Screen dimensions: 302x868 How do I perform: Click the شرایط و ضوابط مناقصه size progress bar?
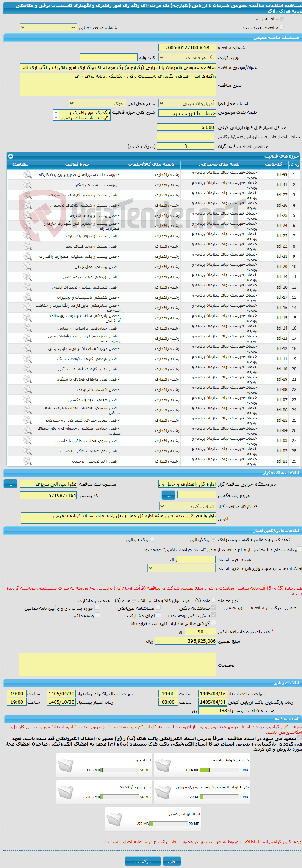[219, 770]
